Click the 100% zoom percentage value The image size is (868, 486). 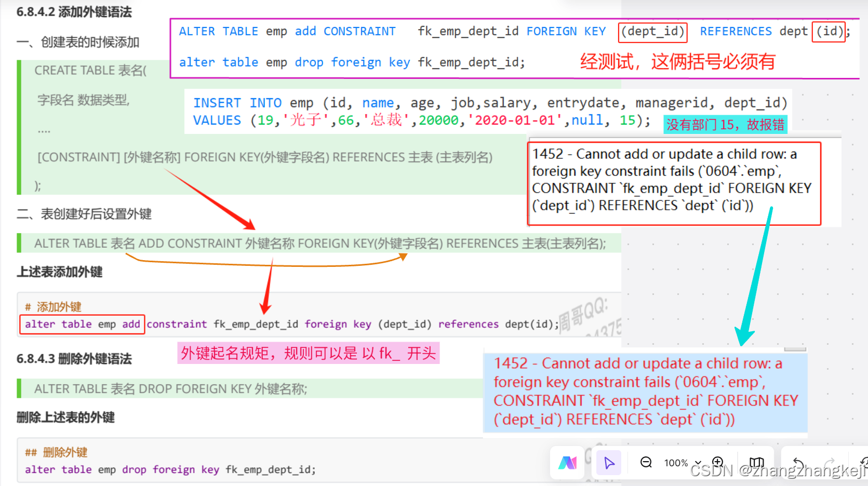click(x=676, y=463)
